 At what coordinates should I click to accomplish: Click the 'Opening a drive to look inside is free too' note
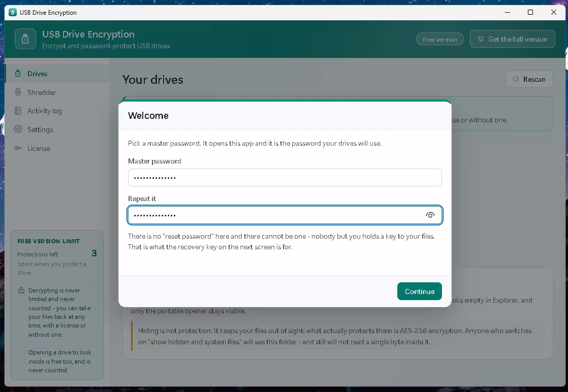point(60,361)
